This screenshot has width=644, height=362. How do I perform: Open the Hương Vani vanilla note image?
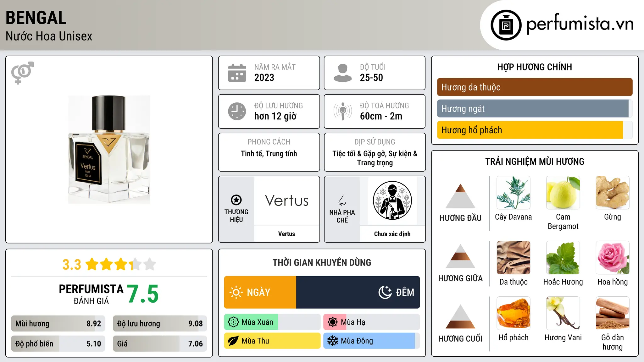pos(563,313)
